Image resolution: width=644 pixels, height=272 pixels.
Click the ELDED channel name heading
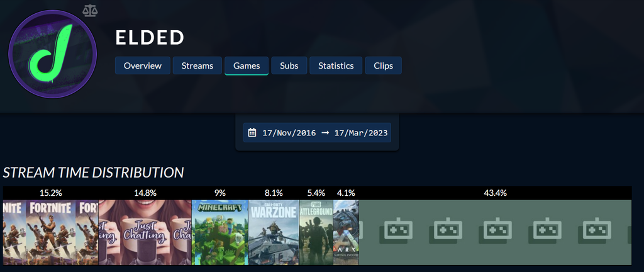pos(150,38)
